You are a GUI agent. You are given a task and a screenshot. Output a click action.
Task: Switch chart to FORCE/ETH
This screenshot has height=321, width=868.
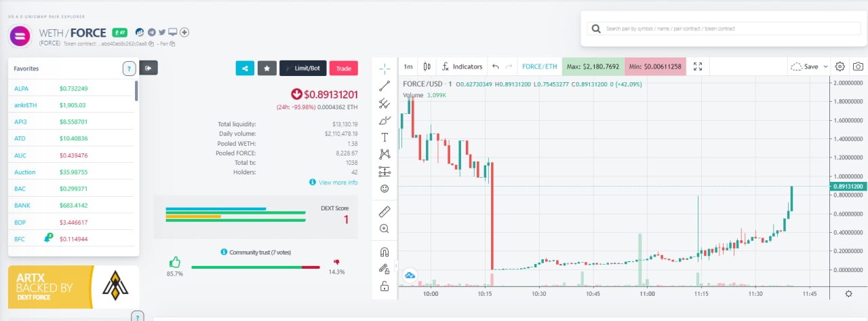(x=540, y=67)
